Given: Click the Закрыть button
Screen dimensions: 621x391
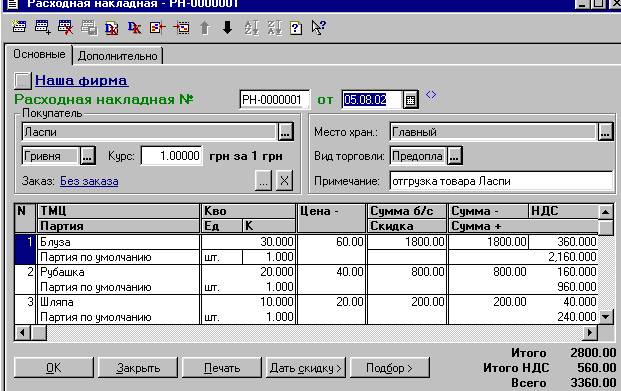Looking at the screenshot, I should (138, 368).
